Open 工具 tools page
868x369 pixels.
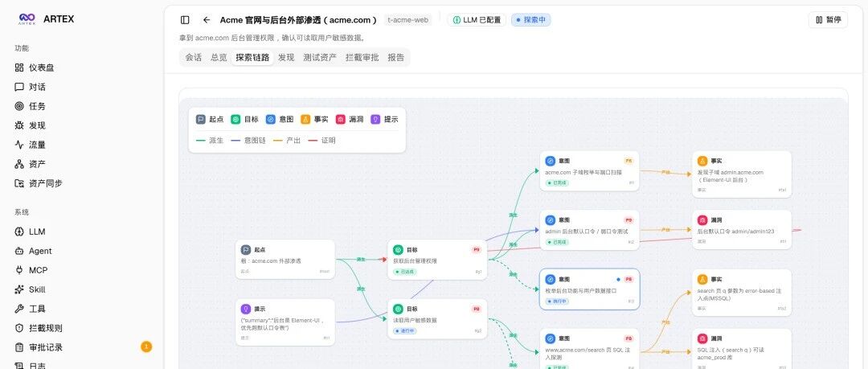[x=30, y=309]
